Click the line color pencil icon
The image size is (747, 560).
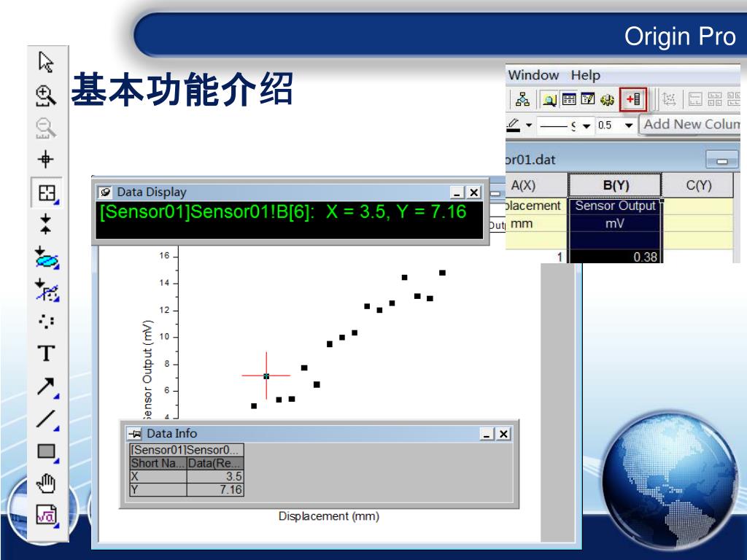click(x=514, y=125)
